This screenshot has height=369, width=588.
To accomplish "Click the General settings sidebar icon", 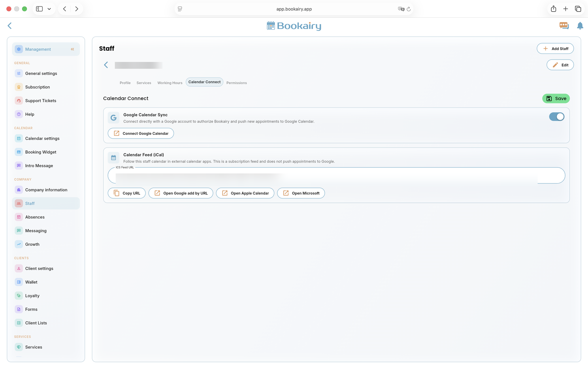I will (x=19, y=74).
